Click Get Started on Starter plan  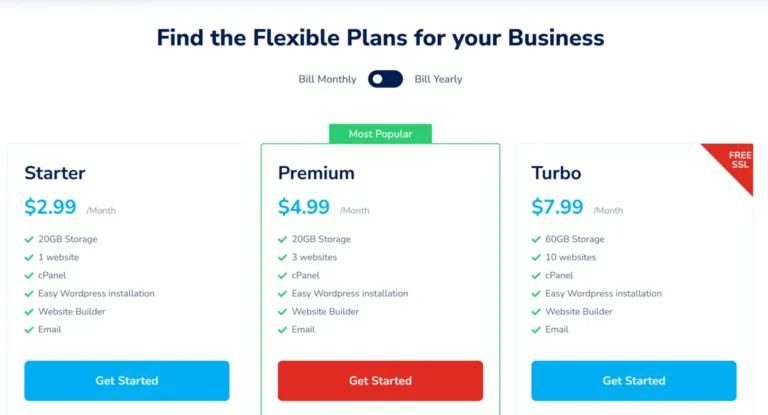[x=127, y=381]
